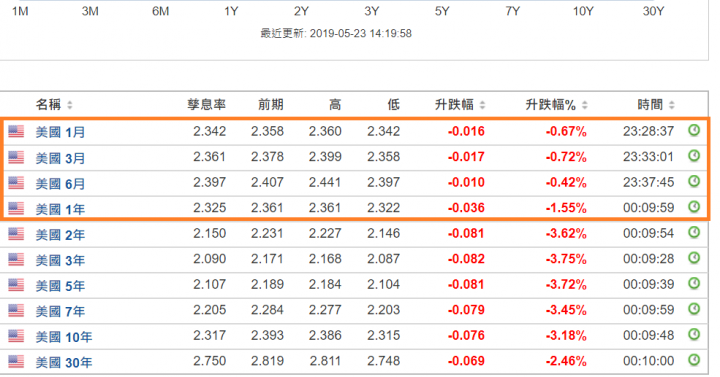Open the 美國 3月 bond link

coord(60,158)
